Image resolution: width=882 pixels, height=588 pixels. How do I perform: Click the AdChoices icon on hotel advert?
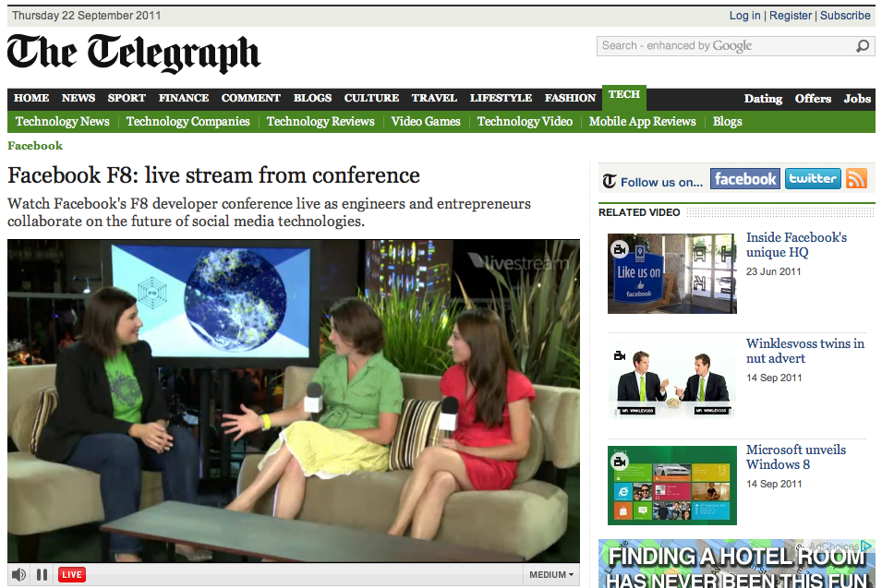pos(866,546)
